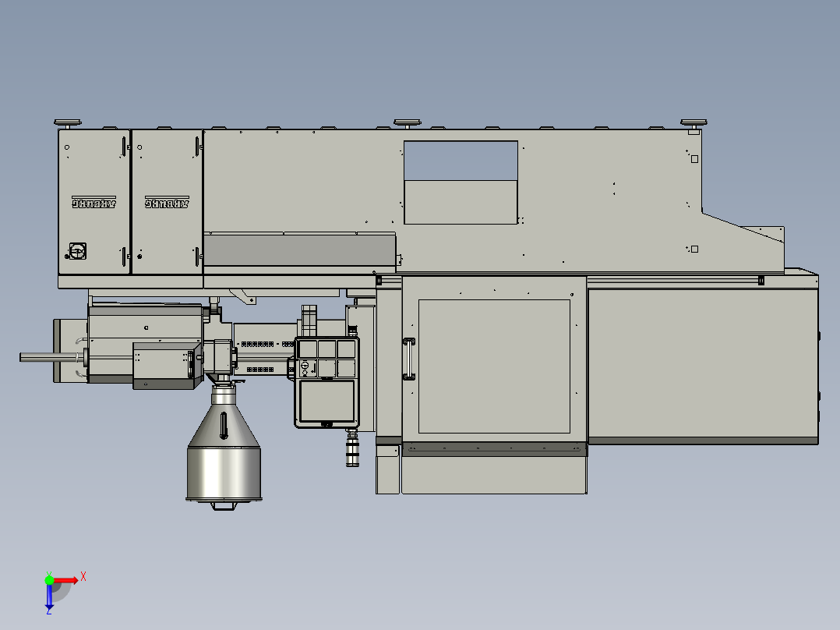The width and height of the screenshot is (840, 630).
Task: Select the rotary main switch on left cabinet
Action: [x=78, y=251]
